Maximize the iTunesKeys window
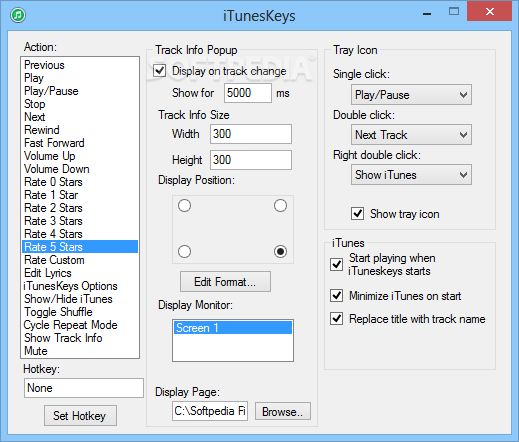Viewport: 519px width, 442px height. coord(454,12)
